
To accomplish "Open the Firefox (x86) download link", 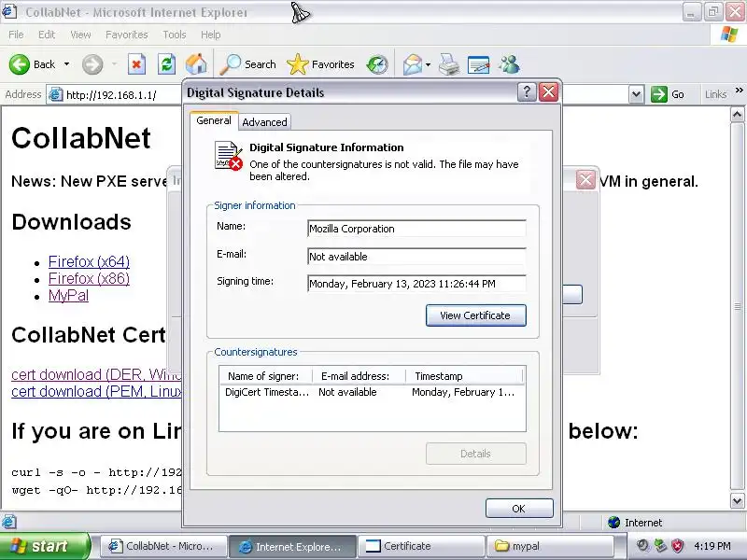I will coord(89,278).
